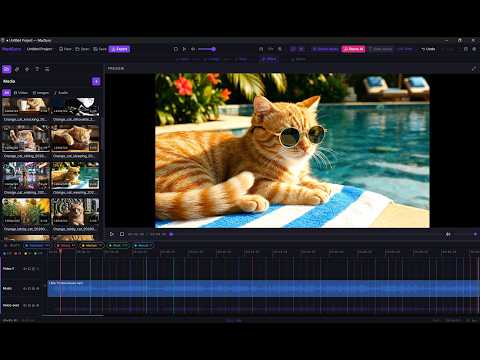Image resolution: width=480 pixels, height=360 pixels.
Task: Click the preview volume speaker icon
Action: 448,234
